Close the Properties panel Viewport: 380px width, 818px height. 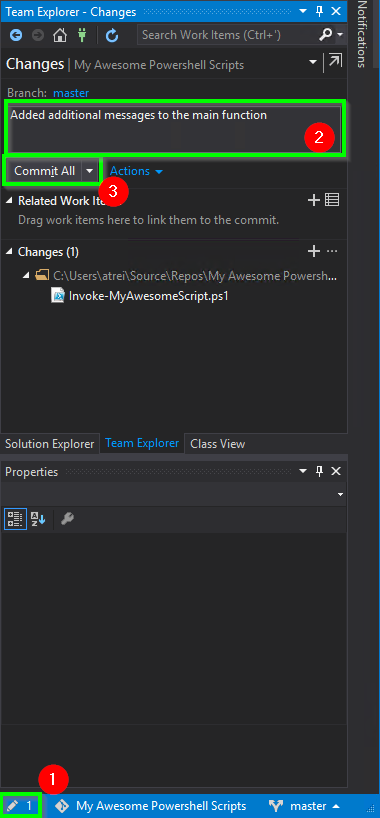point(336,471)
